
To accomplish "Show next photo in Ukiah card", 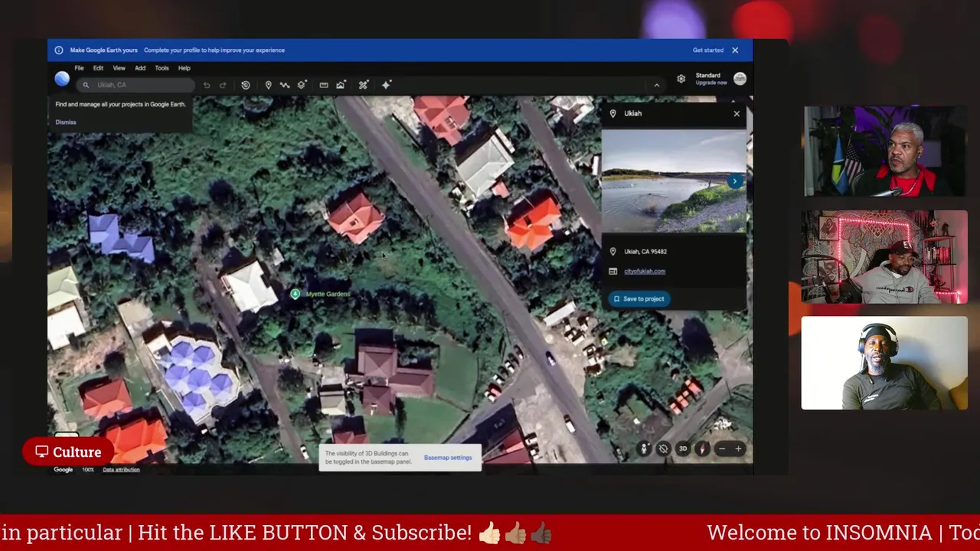I will (x=735, y=181).
